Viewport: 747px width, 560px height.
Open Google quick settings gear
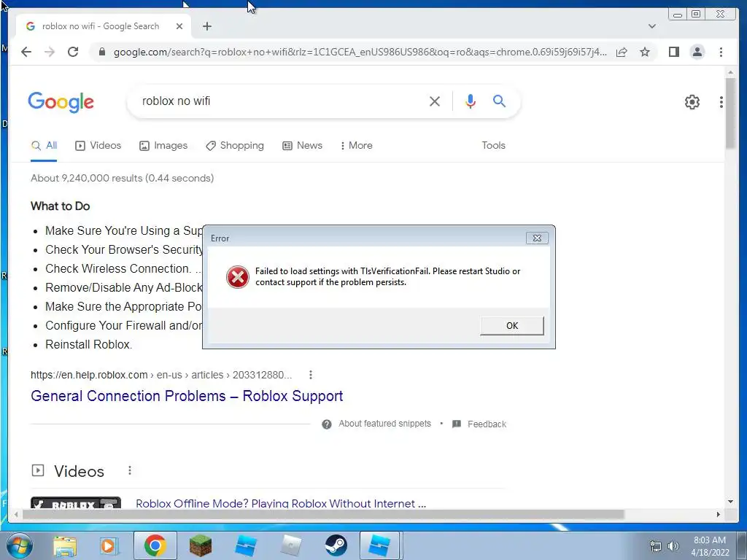692,101
